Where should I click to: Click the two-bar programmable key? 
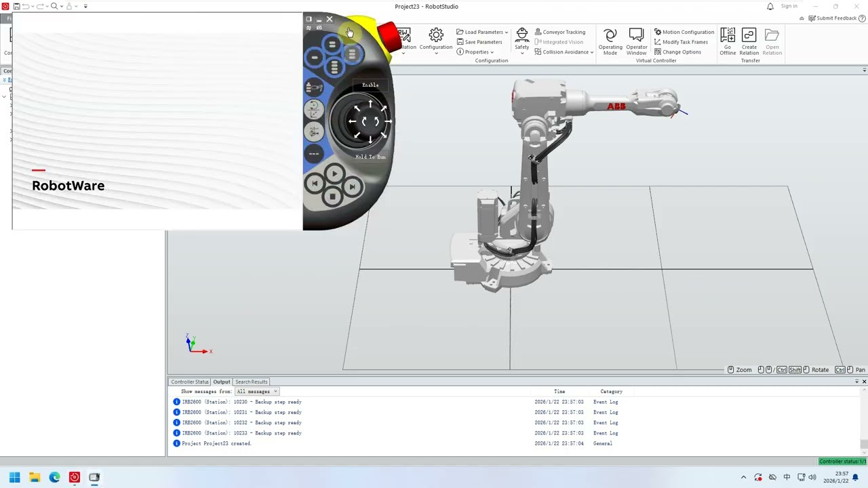click(x=332, y=45)
